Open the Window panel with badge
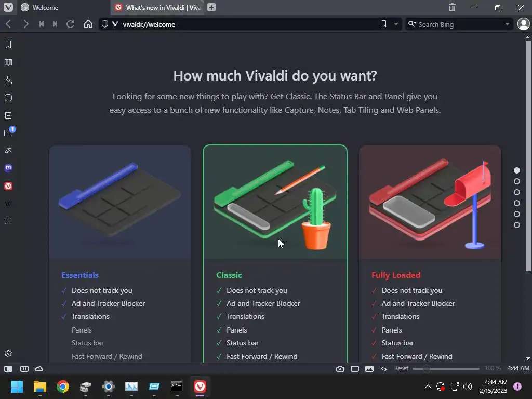The width and height of the screenshot is (532, 399). pos(9,132)
